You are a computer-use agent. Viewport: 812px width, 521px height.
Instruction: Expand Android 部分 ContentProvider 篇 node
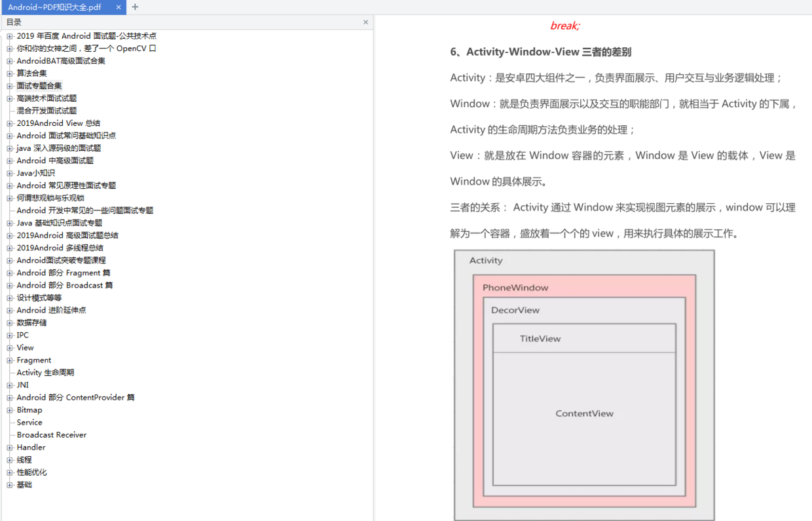[x=10, y=397]
